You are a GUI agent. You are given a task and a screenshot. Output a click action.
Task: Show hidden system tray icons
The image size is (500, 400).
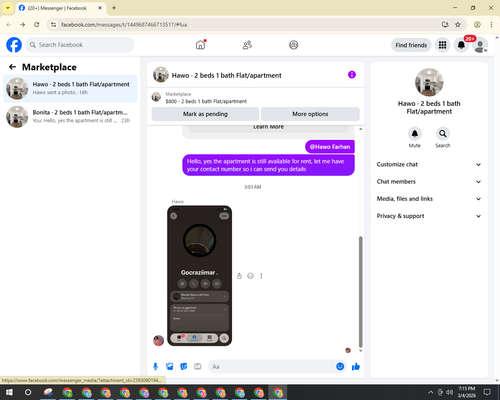430,392
